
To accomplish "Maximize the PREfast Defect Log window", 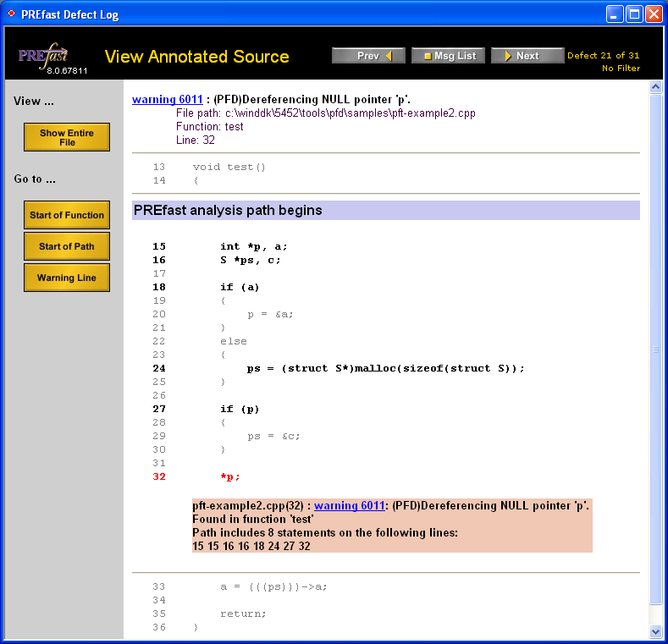I will tap(634, 14).
